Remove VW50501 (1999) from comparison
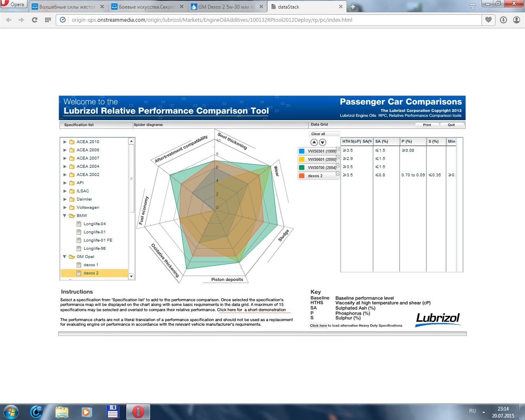This screenshot has height=420, width=525. pyautogui.click(x=338, y=149)
